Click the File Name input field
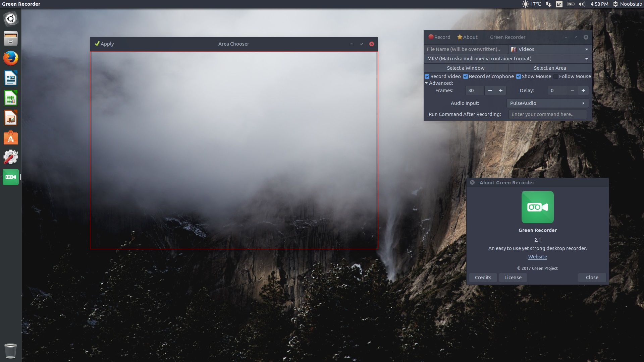This screenshot has width=644, height=362. [465, 49]
